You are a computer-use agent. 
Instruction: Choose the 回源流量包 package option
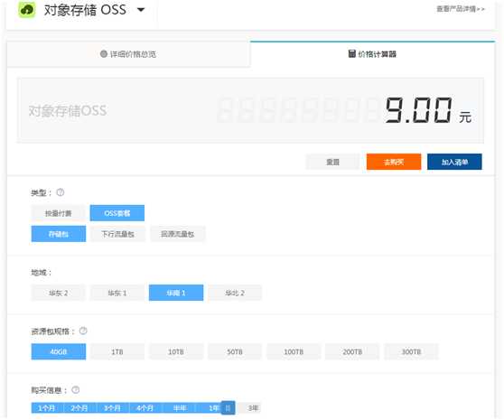pos(177,234)
